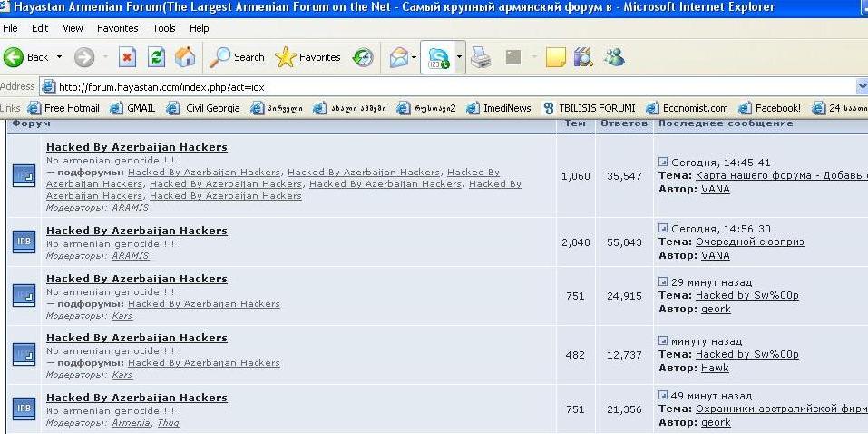
Task: Click the forum icon in the 24,915 replies row
Action: click(24, 295)
